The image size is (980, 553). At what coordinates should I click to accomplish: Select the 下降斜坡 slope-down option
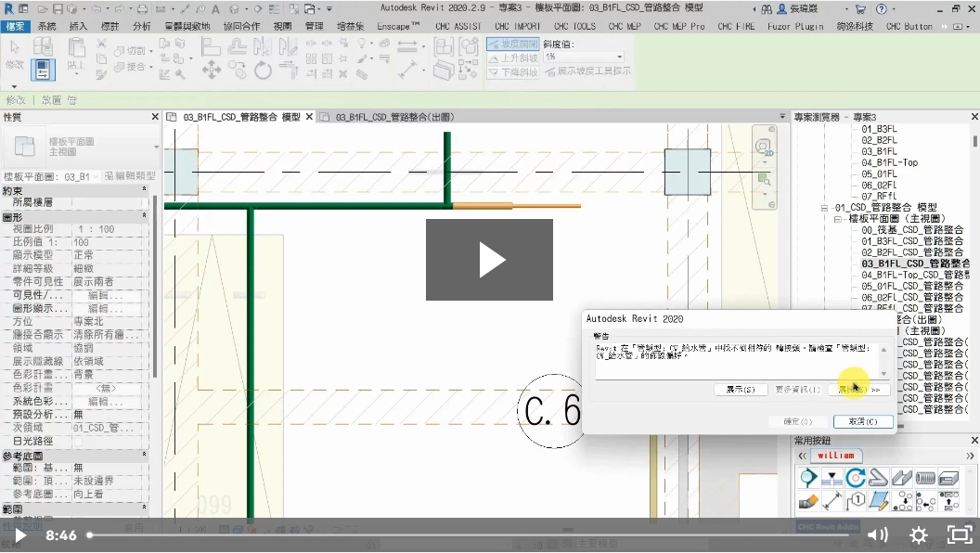(x=512, y=72)
